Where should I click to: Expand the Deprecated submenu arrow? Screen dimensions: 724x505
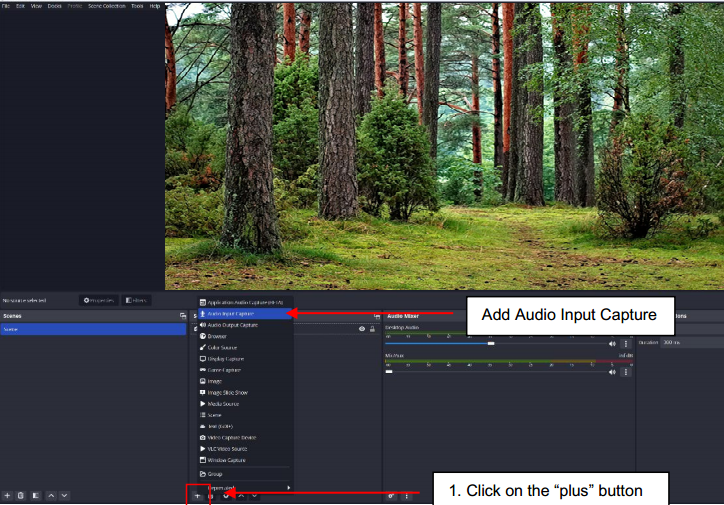[x=289, y=487]
